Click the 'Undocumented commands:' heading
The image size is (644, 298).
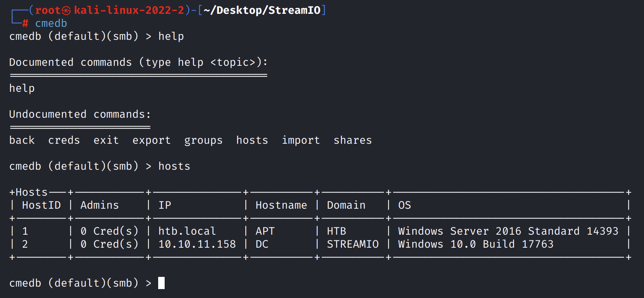coord(80,114)
